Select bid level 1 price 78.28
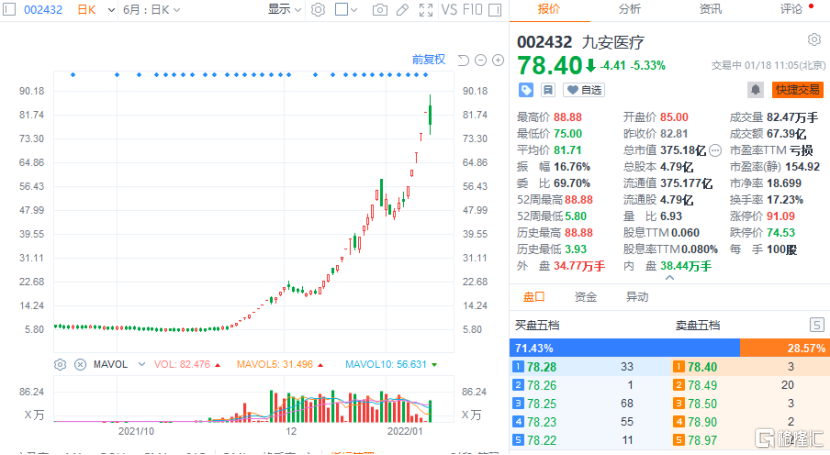Image resolution: width=830 pixels, height=455 pixels. point(542,367)
